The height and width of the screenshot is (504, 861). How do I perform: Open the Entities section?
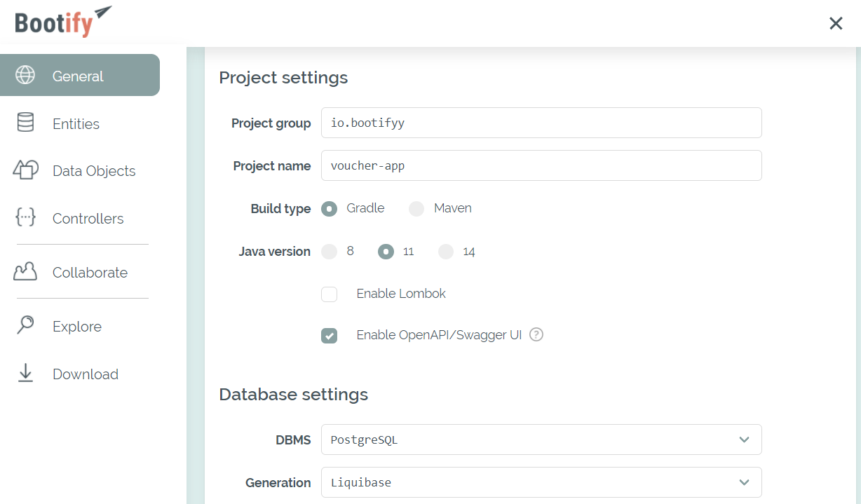click(76, 124)
